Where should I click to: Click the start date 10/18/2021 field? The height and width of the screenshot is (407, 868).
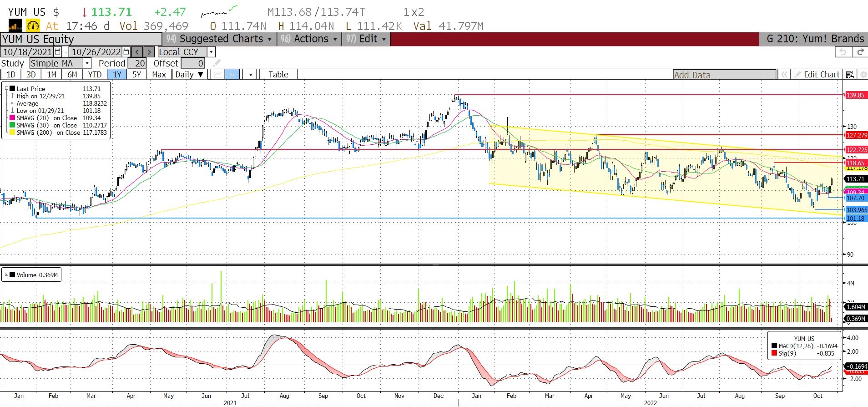pos(28,52)
